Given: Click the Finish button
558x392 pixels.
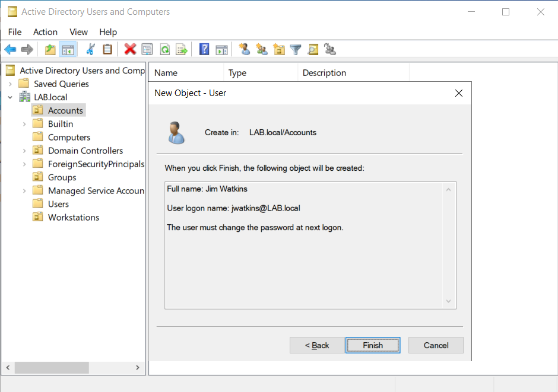Looking at the screenshot, I should coord(373,345).
